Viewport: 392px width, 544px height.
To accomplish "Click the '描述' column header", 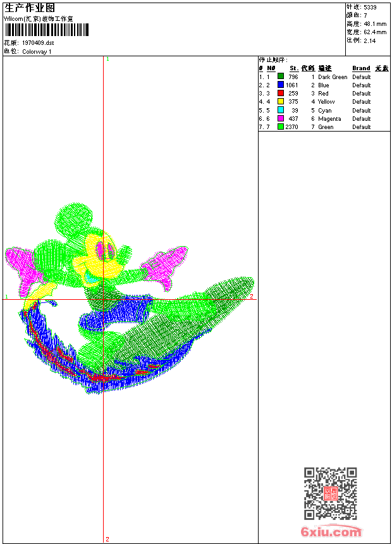I will tap(325, 68).
